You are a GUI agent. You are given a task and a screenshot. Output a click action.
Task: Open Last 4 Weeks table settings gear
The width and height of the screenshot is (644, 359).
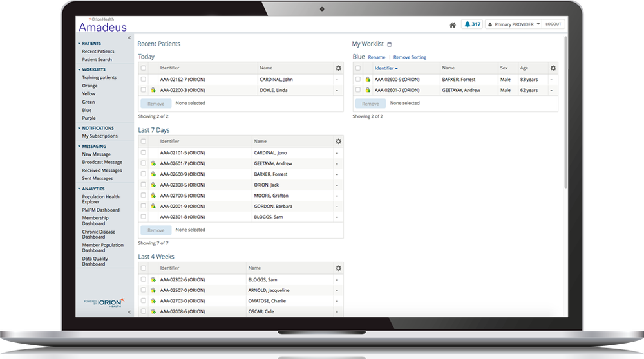[x=339, y=268]
